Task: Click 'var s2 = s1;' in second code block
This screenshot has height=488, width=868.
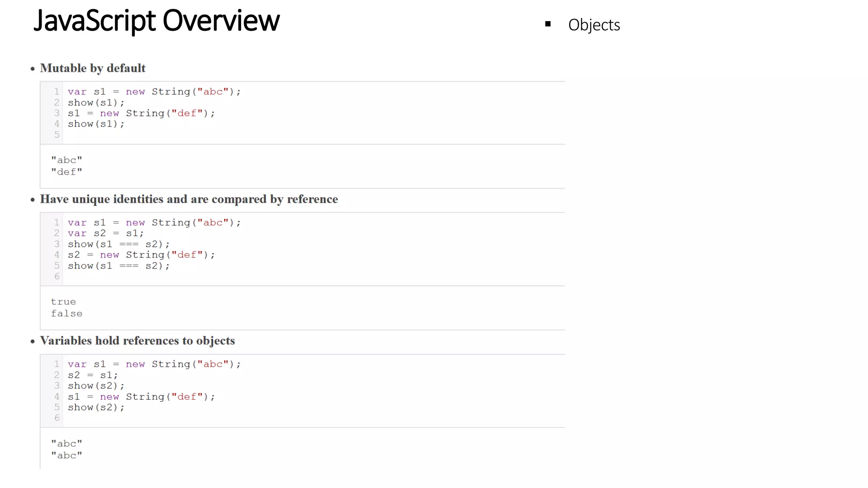Action: point(106,233)
